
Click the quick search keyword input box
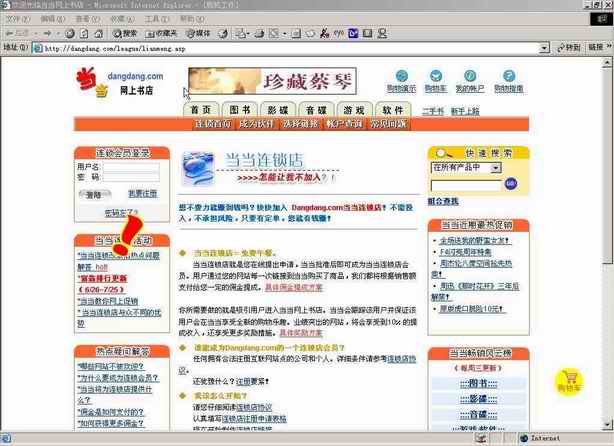click(x=466, y=185)
